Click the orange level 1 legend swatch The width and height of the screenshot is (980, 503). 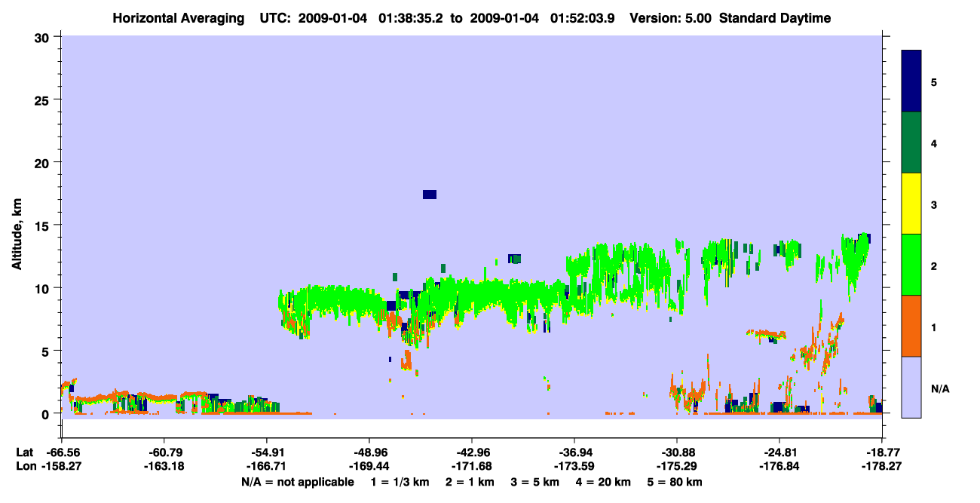[x=911, y=326]
